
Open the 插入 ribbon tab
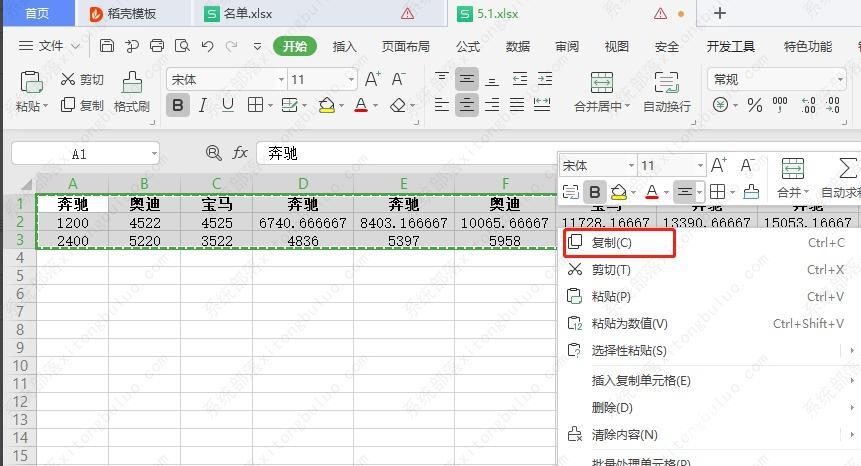344,47
